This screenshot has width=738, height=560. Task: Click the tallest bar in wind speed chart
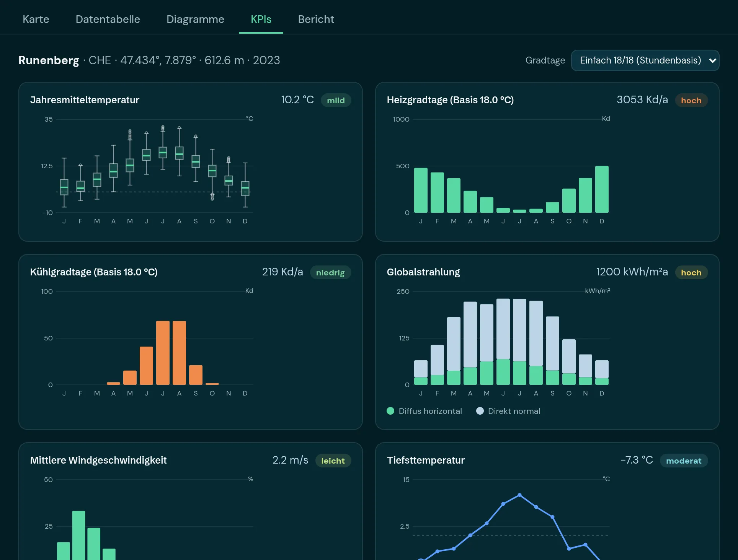78,536
